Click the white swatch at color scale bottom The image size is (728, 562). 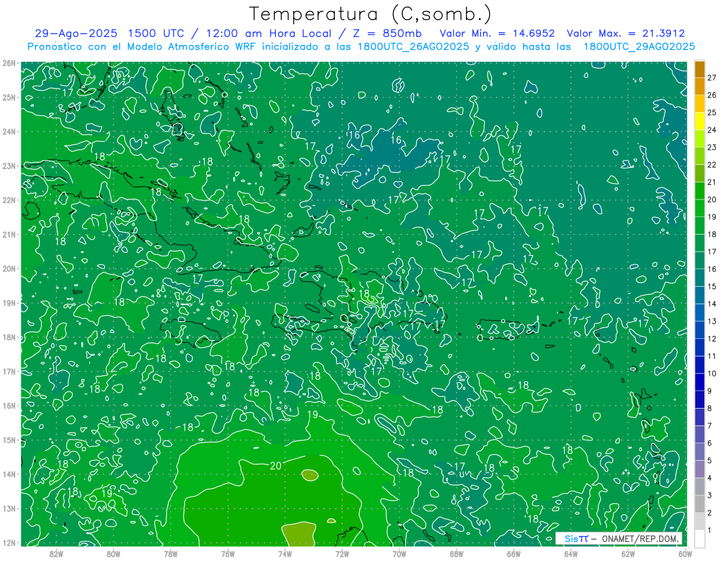tap(699, 539)
